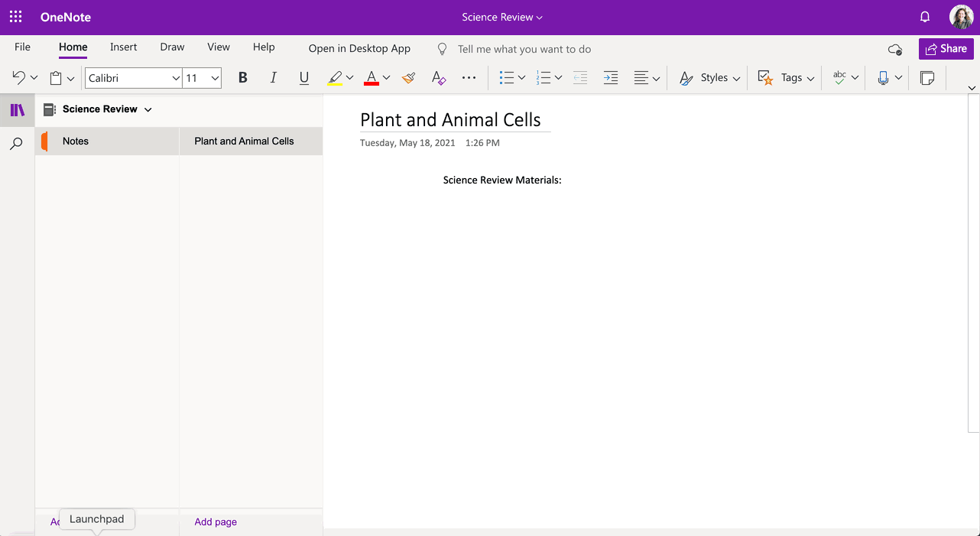Start Dictation with the microphone icon
This screenshot has height=536, width=980.
click(x=884, y=77)
